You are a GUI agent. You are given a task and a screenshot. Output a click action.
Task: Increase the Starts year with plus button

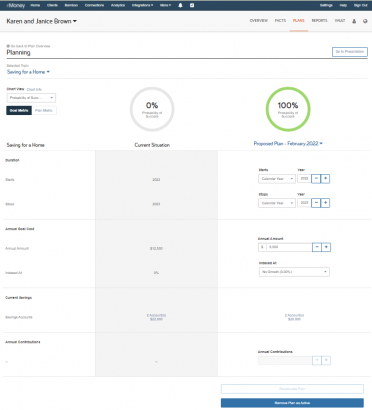pos(325,179)
